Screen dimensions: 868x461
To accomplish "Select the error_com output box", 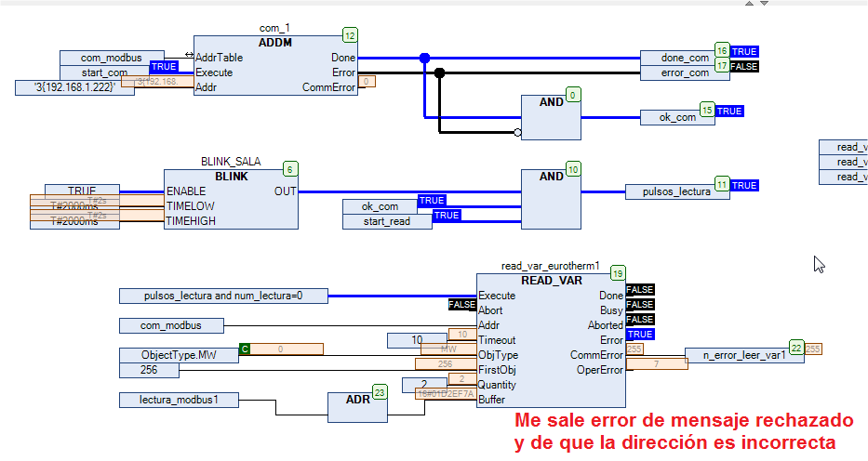I will pos(684,72).
